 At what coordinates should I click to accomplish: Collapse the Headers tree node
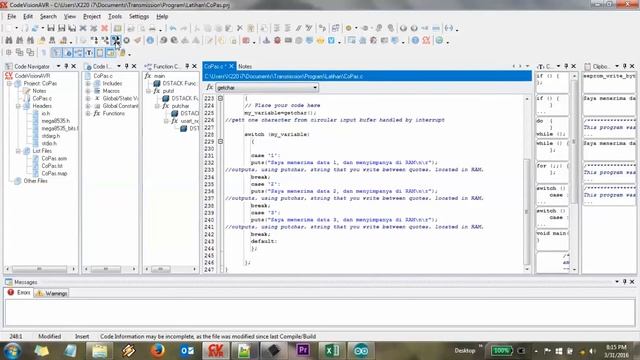(x=18, y=106)
